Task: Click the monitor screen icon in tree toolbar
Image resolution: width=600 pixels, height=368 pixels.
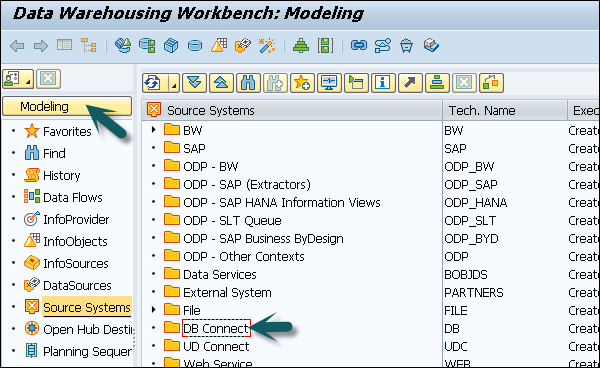Action: coord(329,83)
